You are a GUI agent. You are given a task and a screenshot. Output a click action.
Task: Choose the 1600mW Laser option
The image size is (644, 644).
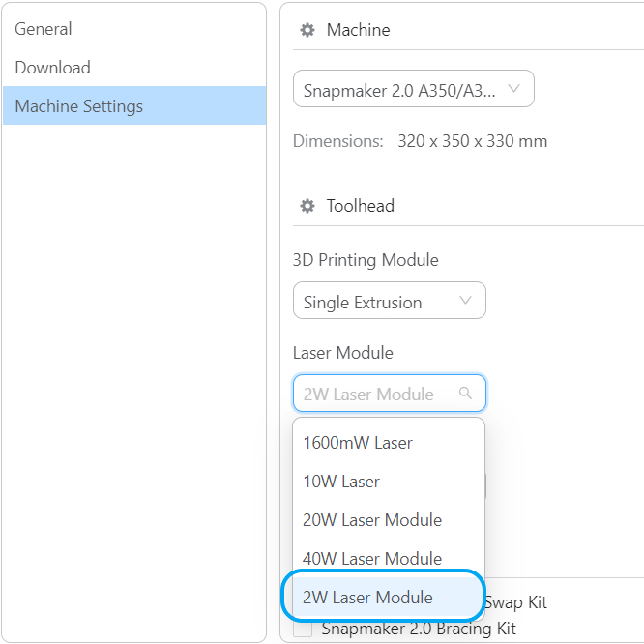click(358, 443)
